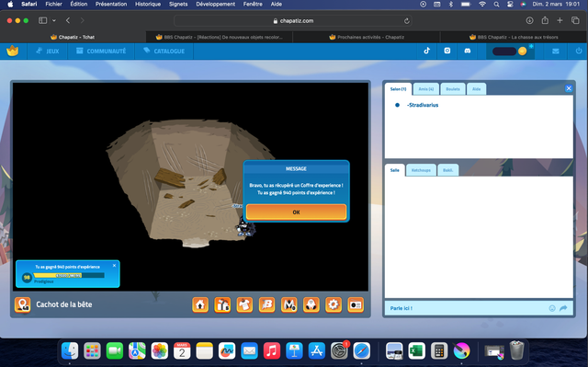Screen dimensions: 588x367
Task: Switch to BBS Chapatiz Réactions browser tab
Action: [x=220, y=37]
